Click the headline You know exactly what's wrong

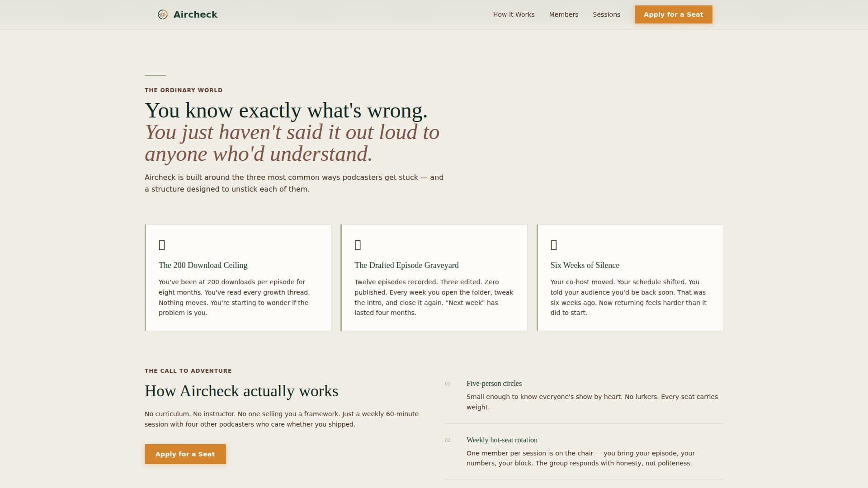coord(286,111)
